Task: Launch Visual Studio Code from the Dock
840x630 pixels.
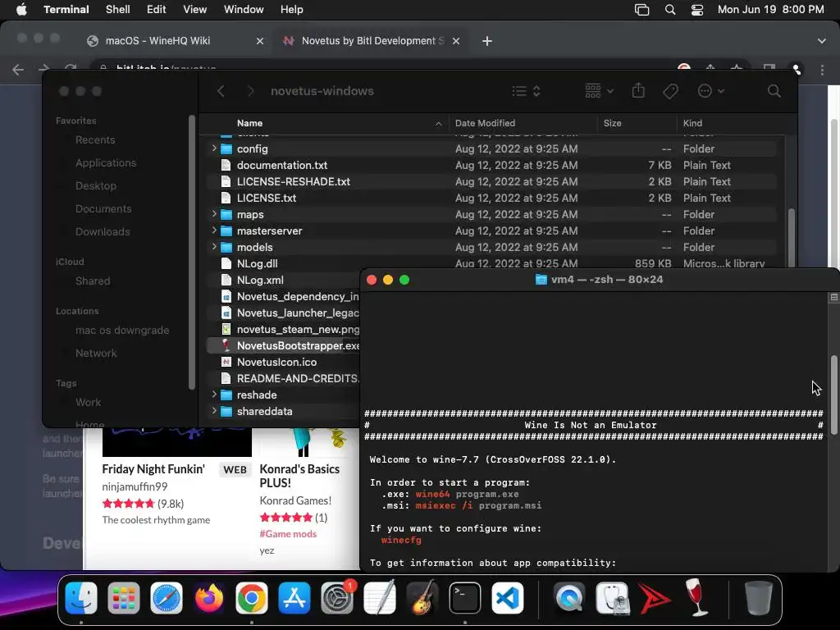Action: 507,598
